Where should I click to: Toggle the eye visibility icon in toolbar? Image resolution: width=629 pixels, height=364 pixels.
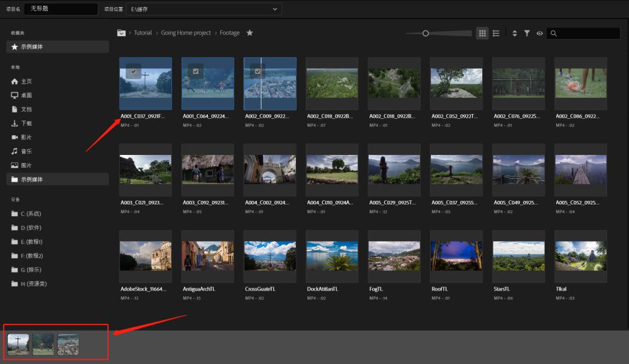pyautogui.click(x=539, y=34)
